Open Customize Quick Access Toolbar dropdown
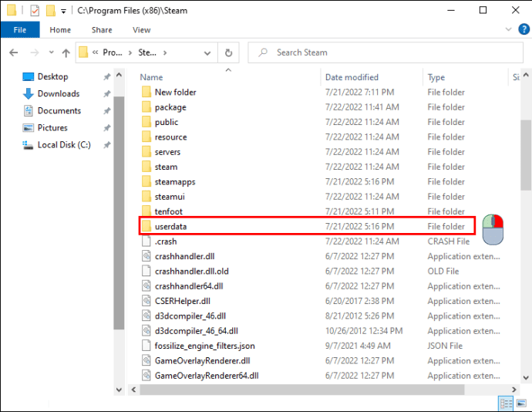Viewport: 532px width, 412px height. (63, 12)
